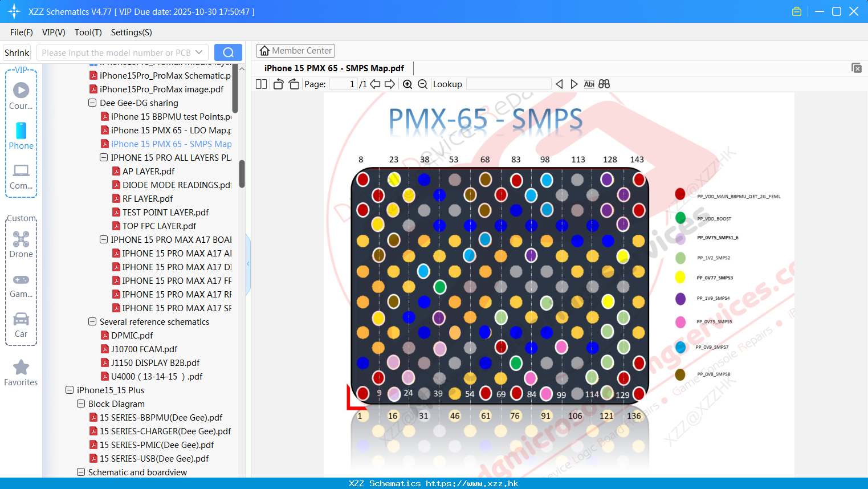Screen dimensions: 868x489
Task: Open the Member Center button
Action: point(295,51)
